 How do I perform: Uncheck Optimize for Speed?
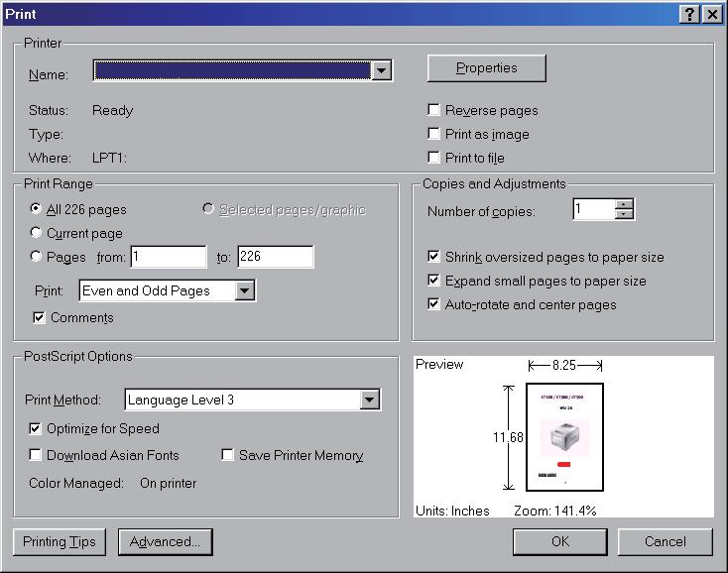click(36, 428)
